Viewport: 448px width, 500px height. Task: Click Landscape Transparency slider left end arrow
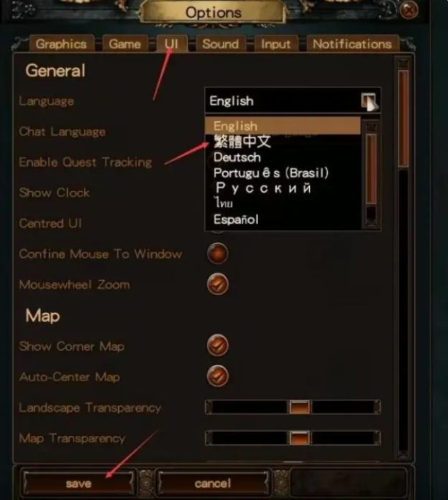(208, 407)
